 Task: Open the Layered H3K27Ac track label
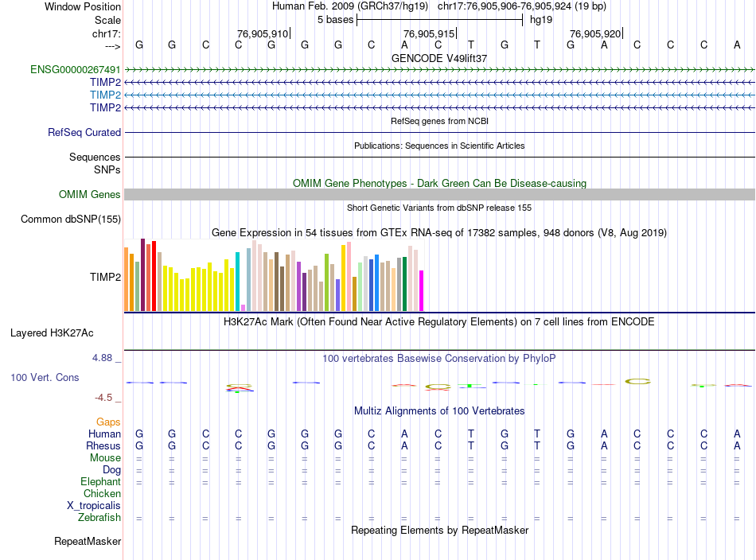52,333
